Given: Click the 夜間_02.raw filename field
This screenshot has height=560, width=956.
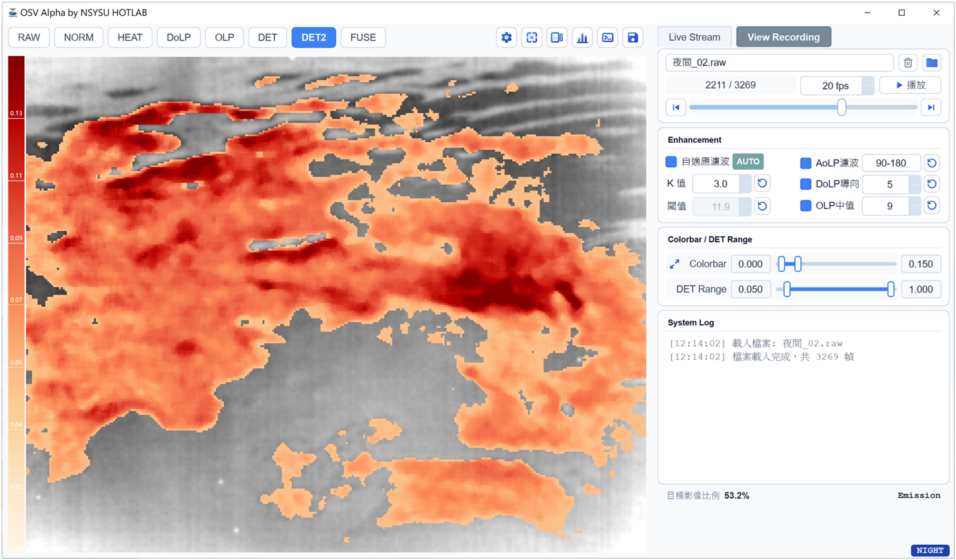Looking at the screenshot, I should pyautogui.click(x=779, y=63).
